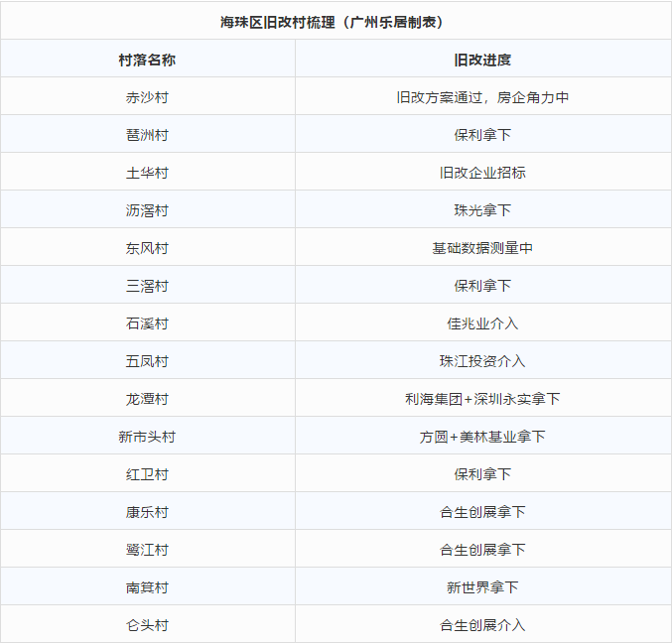672x644 pixels.
Task: Select the 旧改方案通过，房企角力中 cell
Action: click(x=482, y=97)
